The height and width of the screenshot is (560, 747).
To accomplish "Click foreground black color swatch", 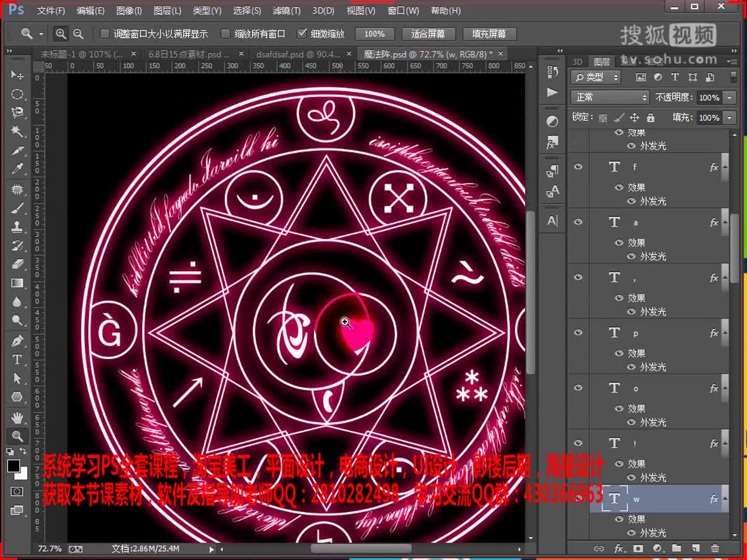I will pos(13,466).
